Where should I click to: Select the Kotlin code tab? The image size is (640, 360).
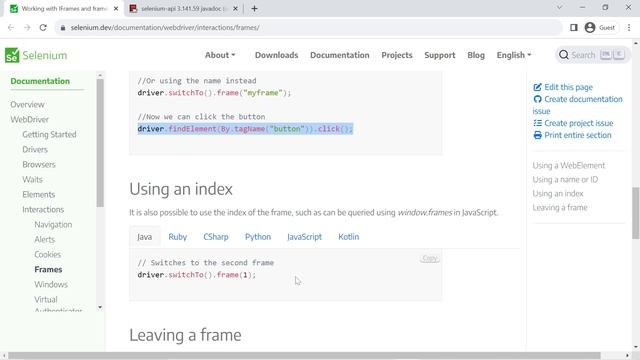coord(349,237)
